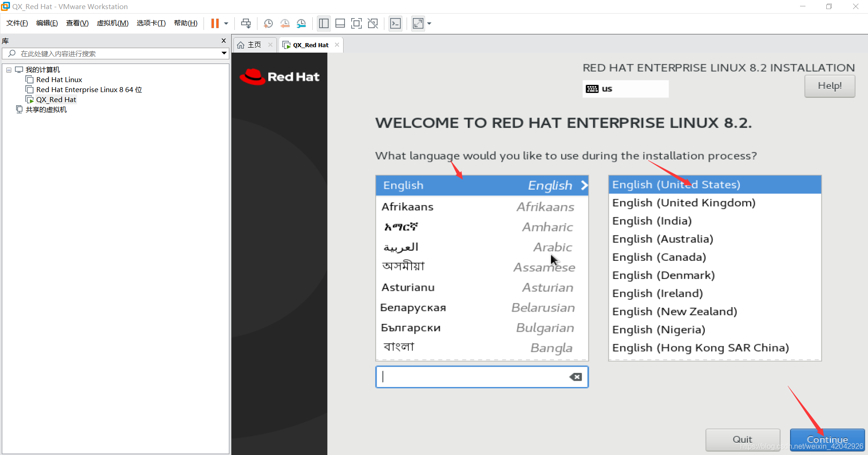868x455 pixels.
Task: Choose English (United States) locale
Action: (x=715, y=185)
